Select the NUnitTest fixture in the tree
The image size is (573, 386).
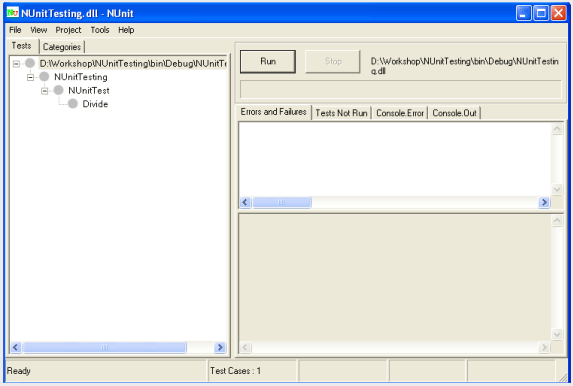(89, 91)
